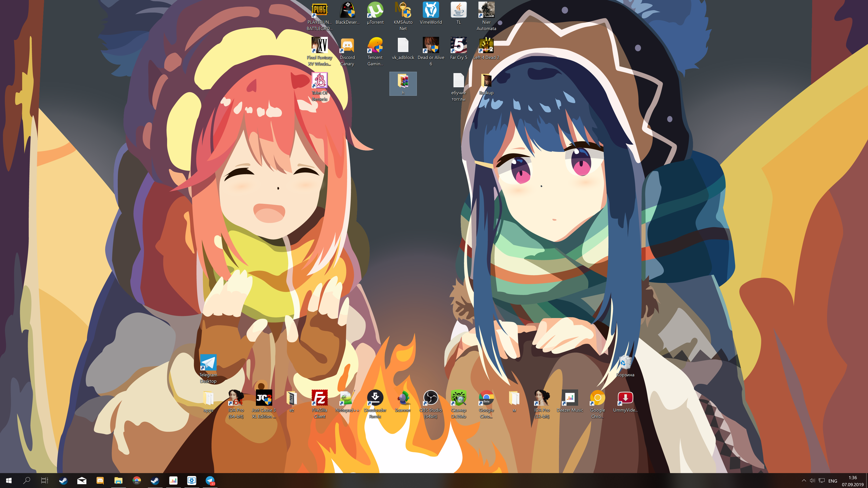Switch to Discord Canary in the taskbar

coord(100,481)
